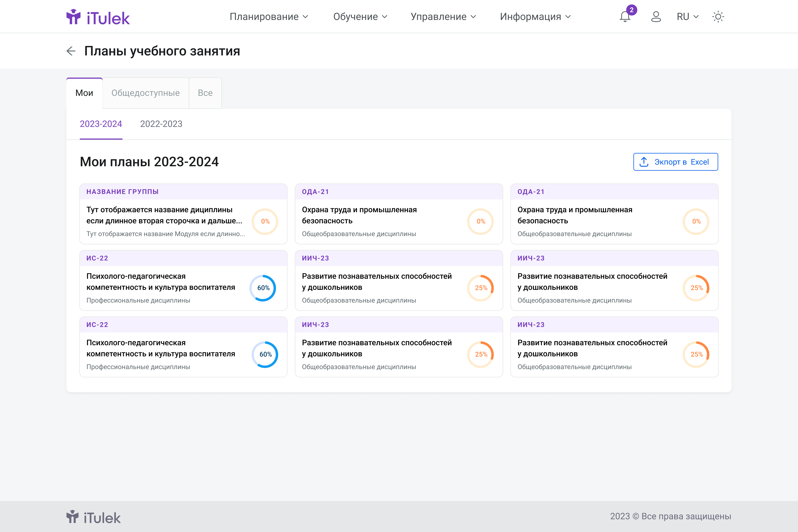Click the Экпорт в Excel button
The height and width of the screenshot is (532, 798).
click(x=676, y=162)
